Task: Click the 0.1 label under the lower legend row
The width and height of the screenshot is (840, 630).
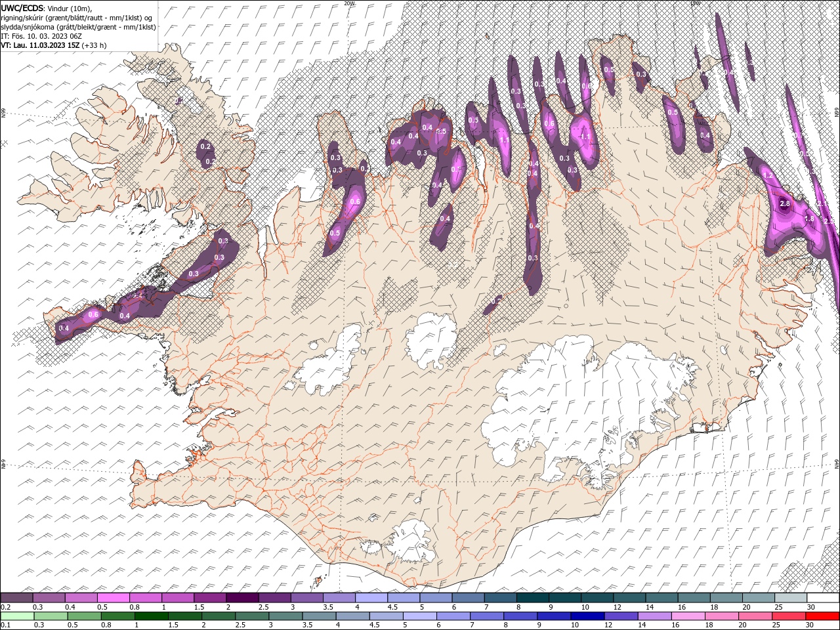Action: (5, 625)
